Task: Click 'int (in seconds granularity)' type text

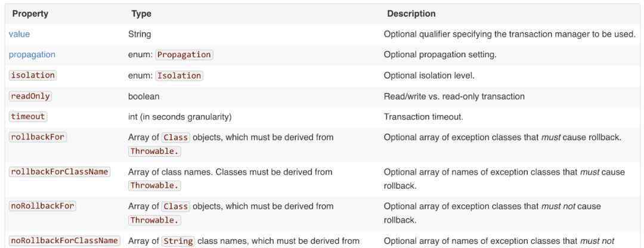Action: pyautogui.click(x=180, y=117)
